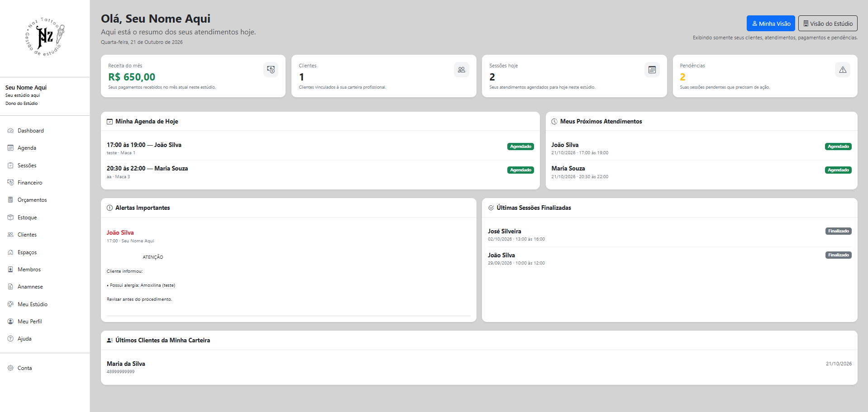Click the Conta gear icon

(10, 368)
